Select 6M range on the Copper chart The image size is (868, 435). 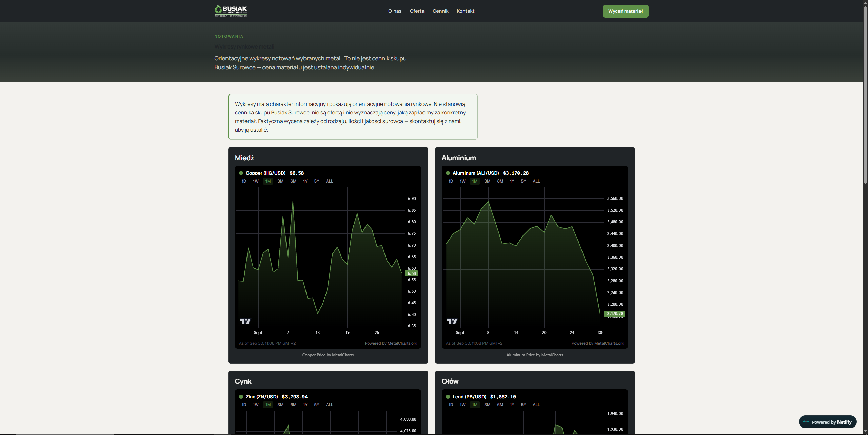click(x=293, y=181)
